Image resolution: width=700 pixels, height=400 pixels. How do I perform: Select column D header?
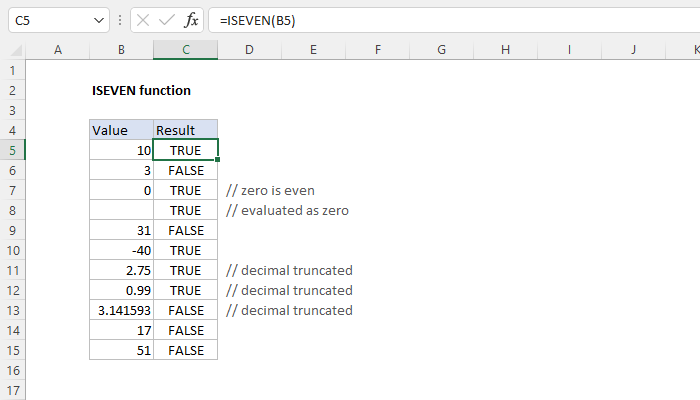pos(250,50)
